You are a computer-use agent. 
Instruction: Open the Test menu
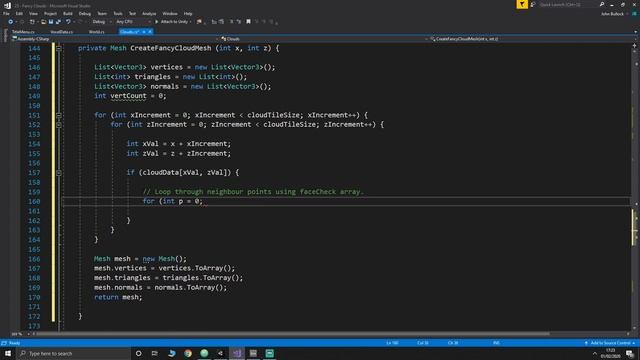(132, 13)
